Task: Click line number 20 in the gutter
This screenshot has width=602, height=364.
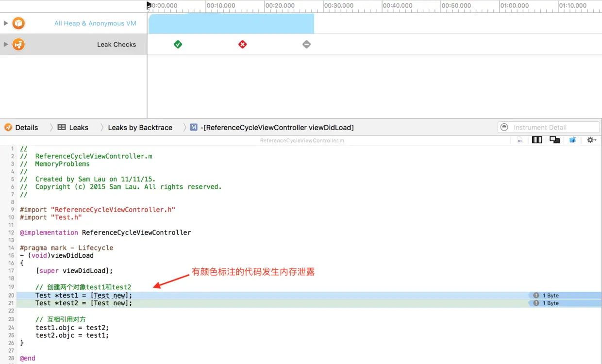Action: (x=11, y=295)
